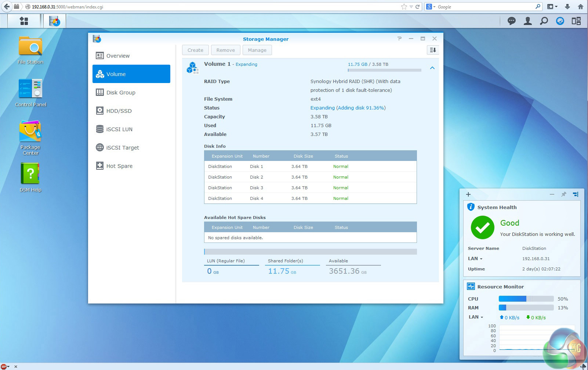Toggle the widgets panel icon
Screen dimensions: 588x370
(x=576, y=21)
